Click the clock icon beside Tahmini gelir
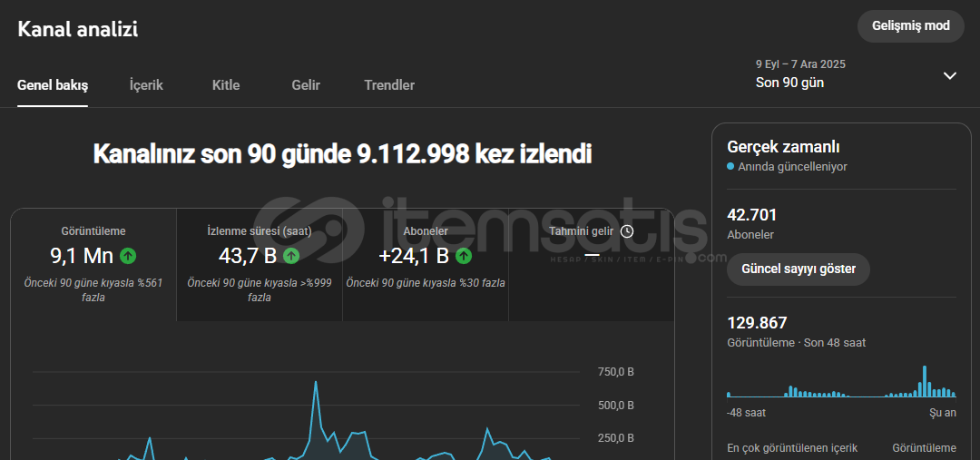The height and width of the screenshot is (460, 980). pyautogui.click(x=627, y=231)
